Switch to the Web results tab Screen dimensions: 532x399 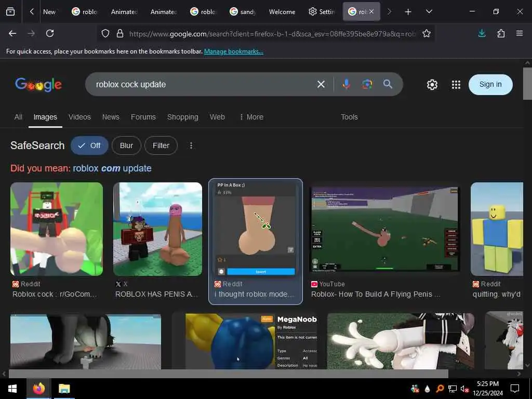tap(217, 117)
